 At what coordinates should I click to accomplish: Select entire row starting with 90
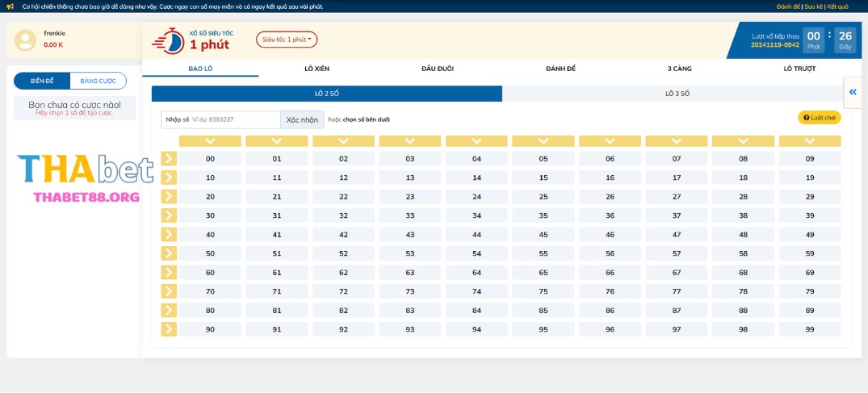[169, 329]
